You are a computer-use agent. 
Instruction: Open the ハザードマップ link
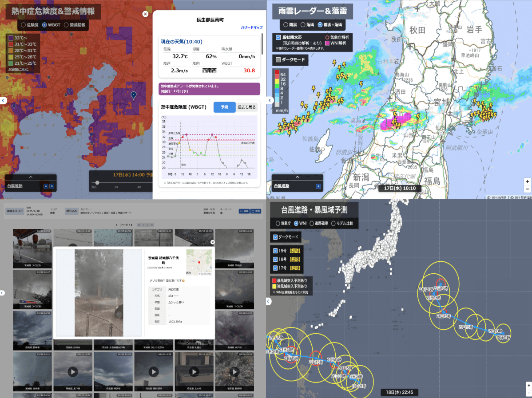pyautogui.click(x=252, y=28)
